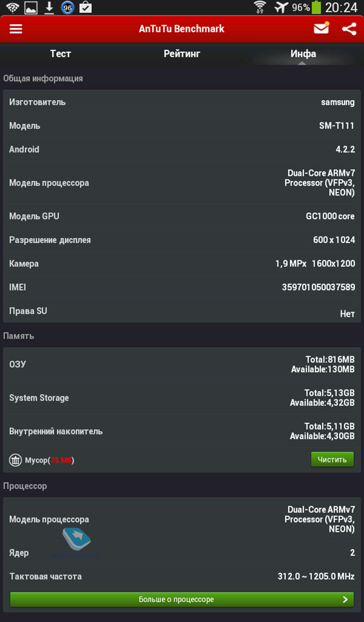The image size is (364, 622).
Task: Tap the shopping bag status bar icon
Action: [85, 8]
